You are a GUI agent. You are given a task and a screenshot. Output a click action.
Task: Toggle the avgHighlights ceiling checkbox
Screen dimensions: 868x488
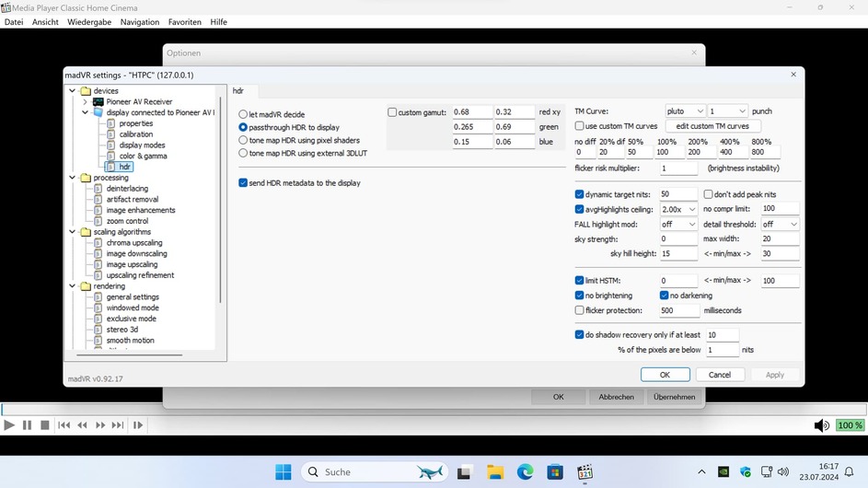click(579, 209)
